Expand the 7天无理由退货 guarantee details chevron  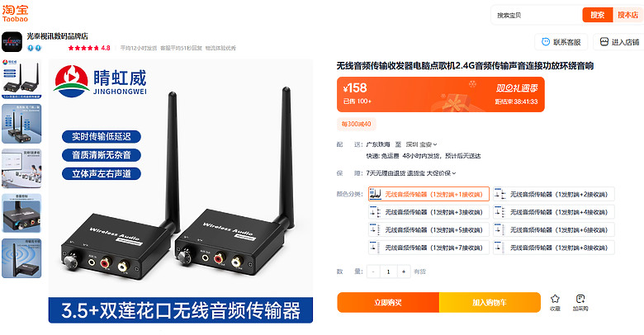454,173
